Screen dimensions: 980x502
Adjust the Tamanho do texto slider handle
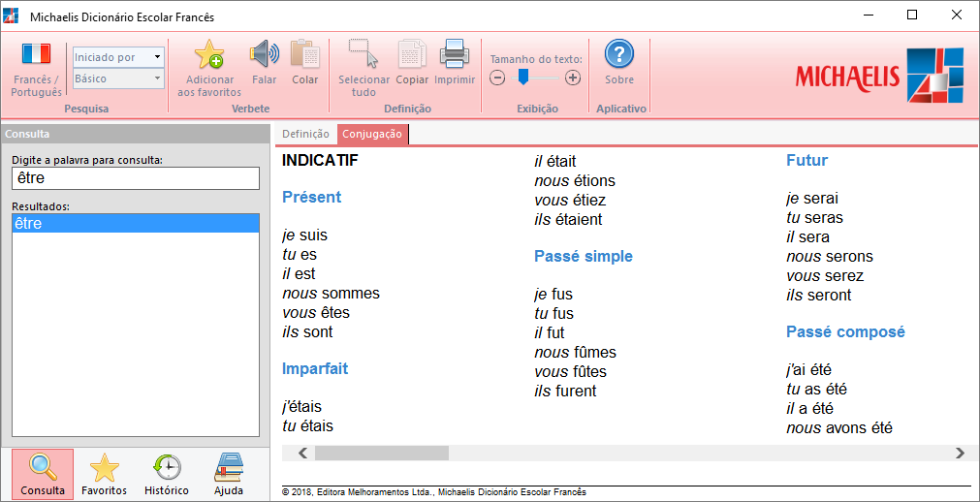click(523, 78)
